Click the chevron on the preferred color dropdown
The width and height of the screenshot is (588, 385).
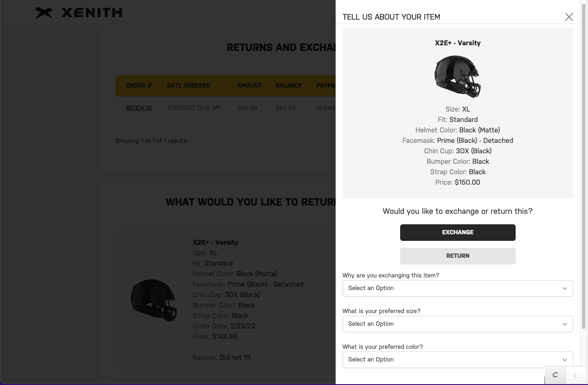click(x=564, y=360)
